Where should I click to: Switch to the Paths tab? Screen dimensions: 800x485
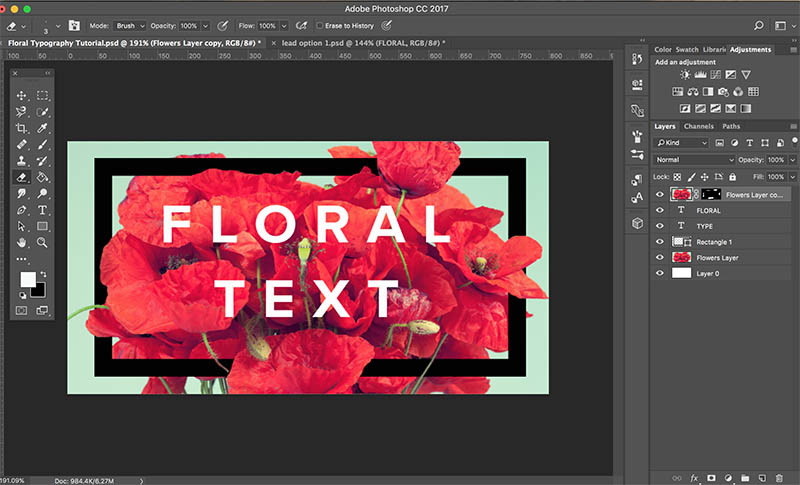(x=731, y=126)
